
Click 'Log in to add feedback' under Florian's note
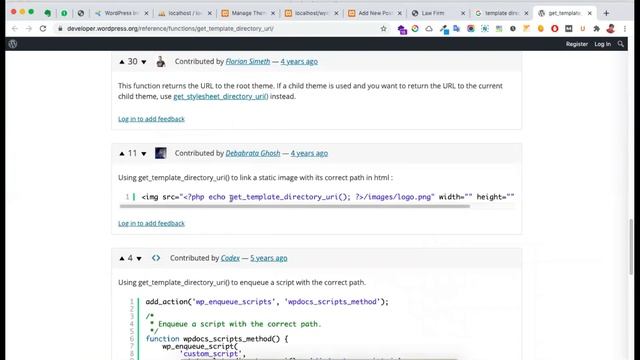point(151,119)
